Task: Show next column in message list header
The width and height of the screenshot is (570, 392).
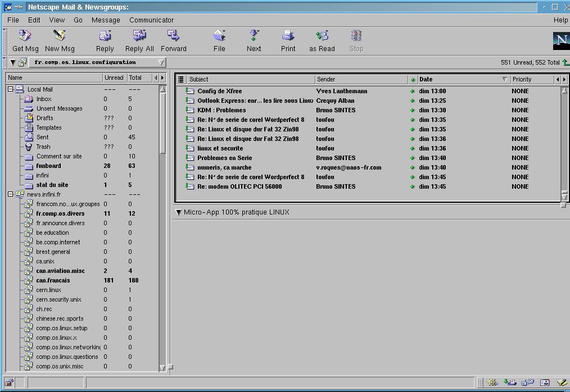Action: [564, 79]
